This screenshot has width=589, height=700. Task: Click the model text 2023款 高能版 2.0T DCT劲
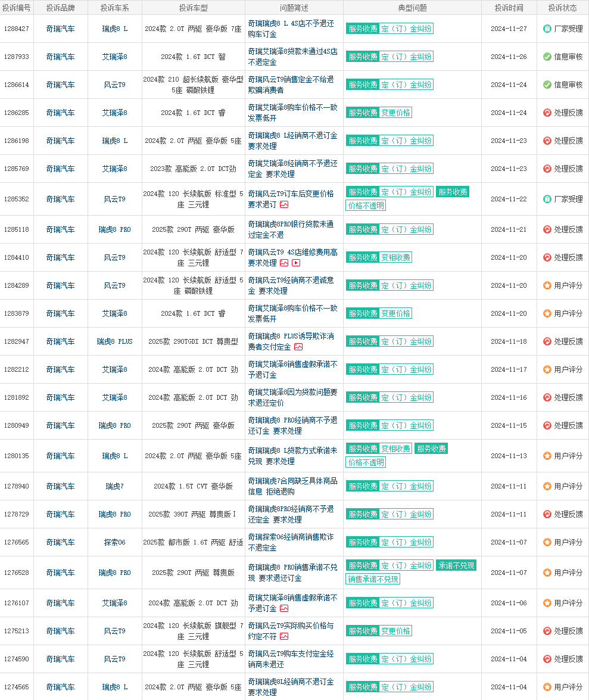tap(193, 169)
